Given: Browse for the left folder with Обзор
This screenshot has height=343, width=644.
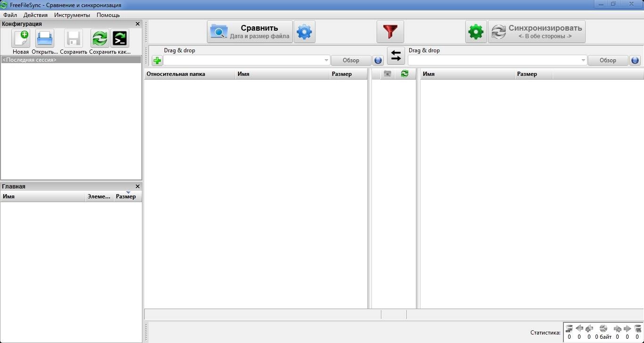Looking at the screenshot, I should [351, 60].
